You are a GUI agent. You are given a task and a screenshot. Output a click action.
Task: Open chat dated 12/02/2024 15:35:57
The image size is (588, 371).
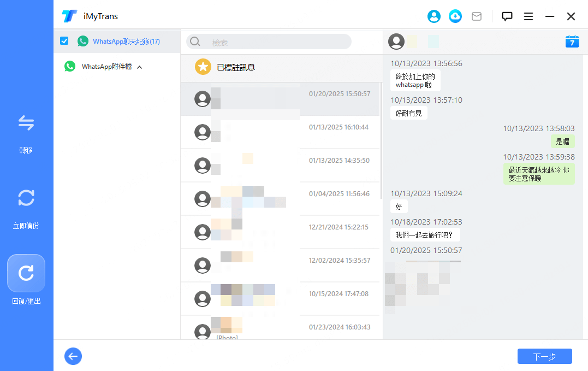click(x=280, y=266)
